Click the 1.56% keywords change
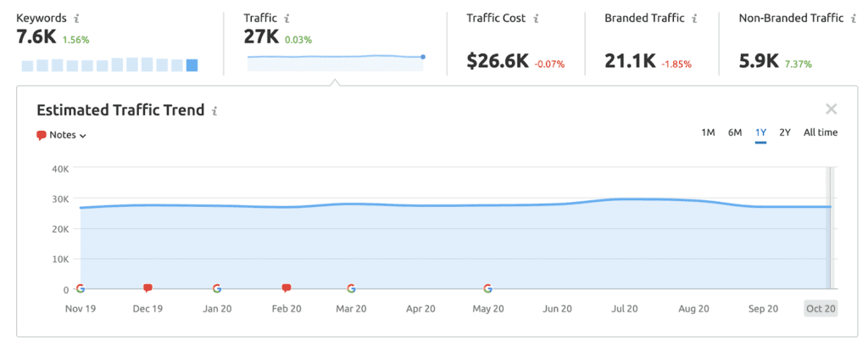Viewport: 868px width, 347px height. [x=75, y=40]
